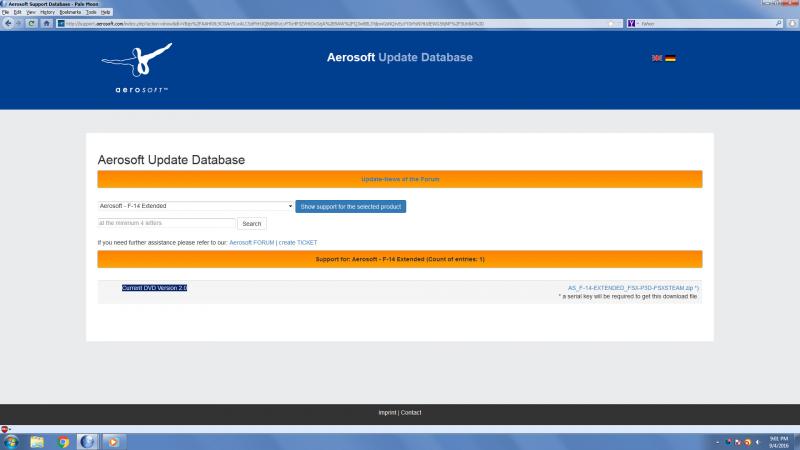Switch the site language to English flag
Screen dimensions: 800x450
coord(657,58)
